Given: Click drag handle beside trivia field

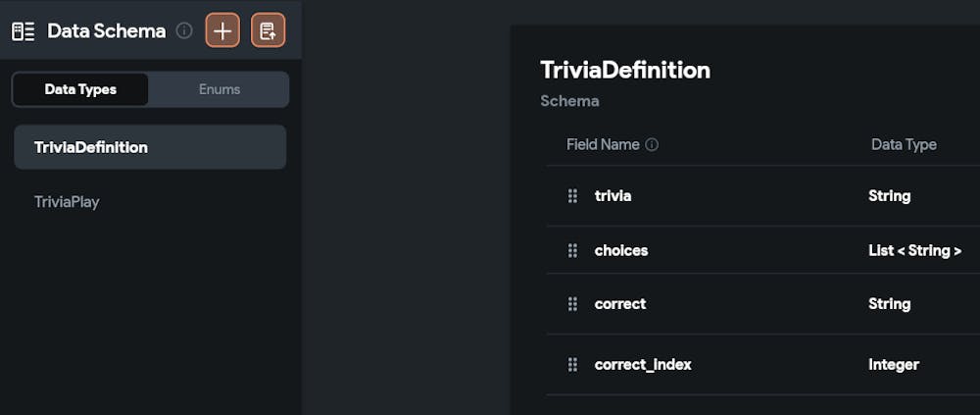Looking at the screenshot, I should 572,196.
